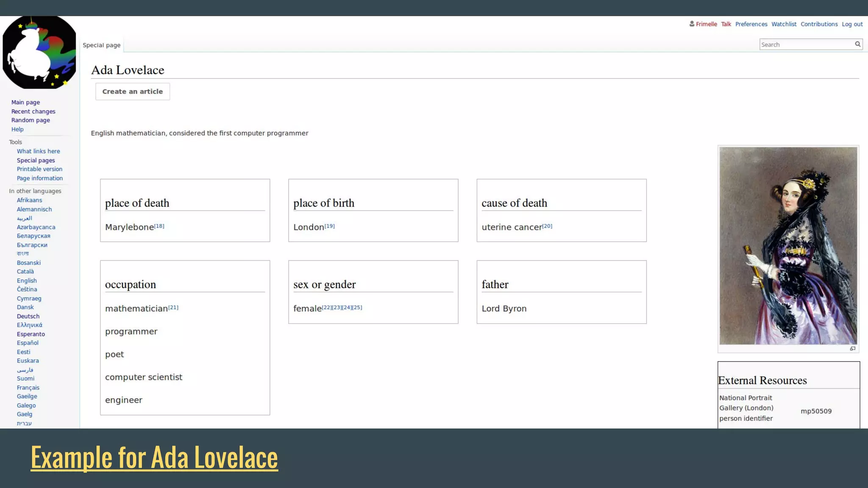868x488 pixels.
Task: Open Special pages tool link
Action: tap(36, 160)
